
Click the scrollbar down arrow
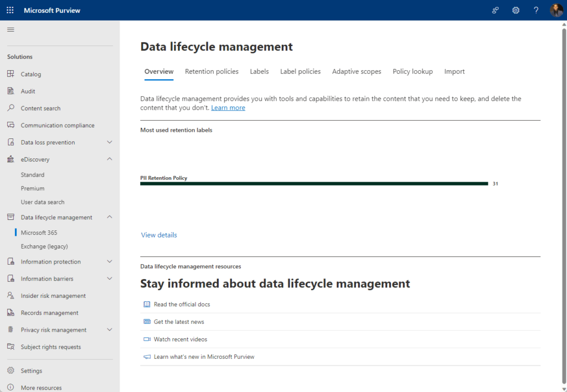(x=564, y=389)
